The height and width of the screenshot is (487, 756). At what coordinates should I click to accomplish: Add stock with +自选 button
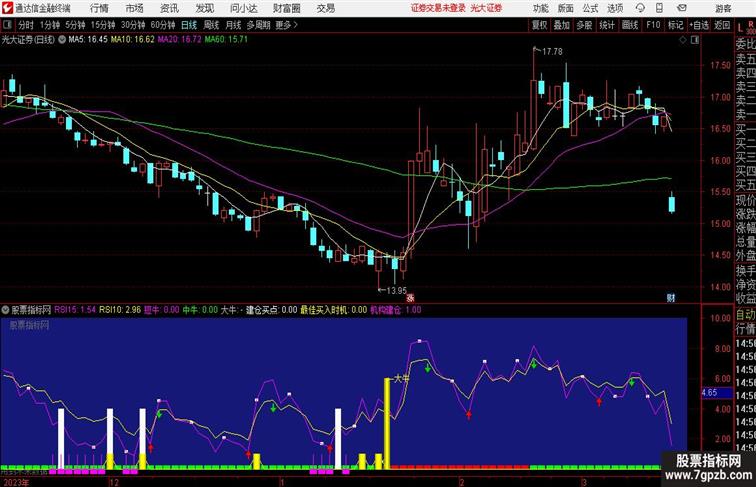click(699, 25)
